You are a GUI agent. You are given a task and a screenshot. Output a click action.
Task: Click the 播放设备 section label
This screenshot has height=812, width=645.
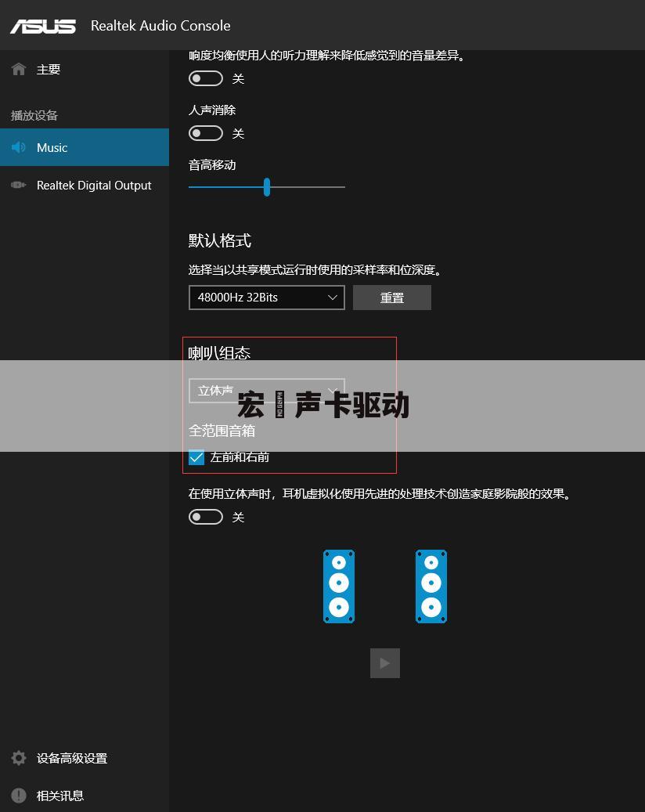(x=34, y=115)
